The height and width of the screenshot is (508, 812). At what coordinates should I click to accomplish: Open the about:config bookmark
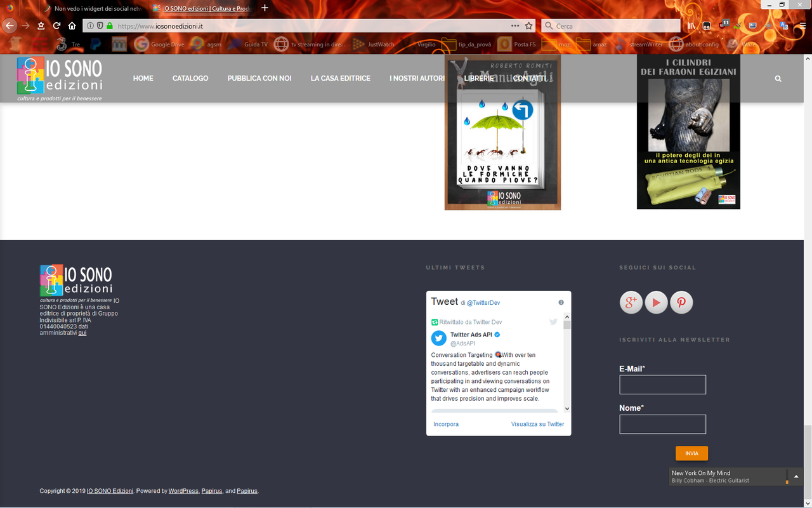pyautogui.click(x=694, y=44)
